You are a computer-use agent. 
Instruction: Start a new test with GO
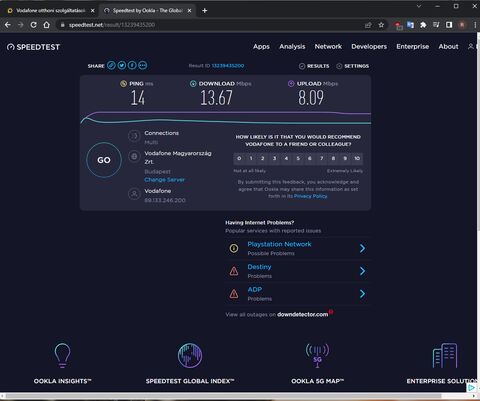click(x=104, y=160)
